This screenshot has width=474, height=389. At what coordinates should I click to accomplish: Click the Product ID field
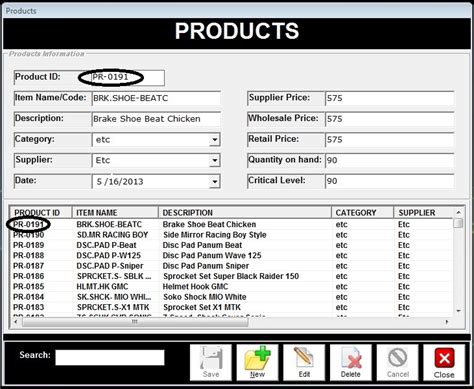[128, 77]
